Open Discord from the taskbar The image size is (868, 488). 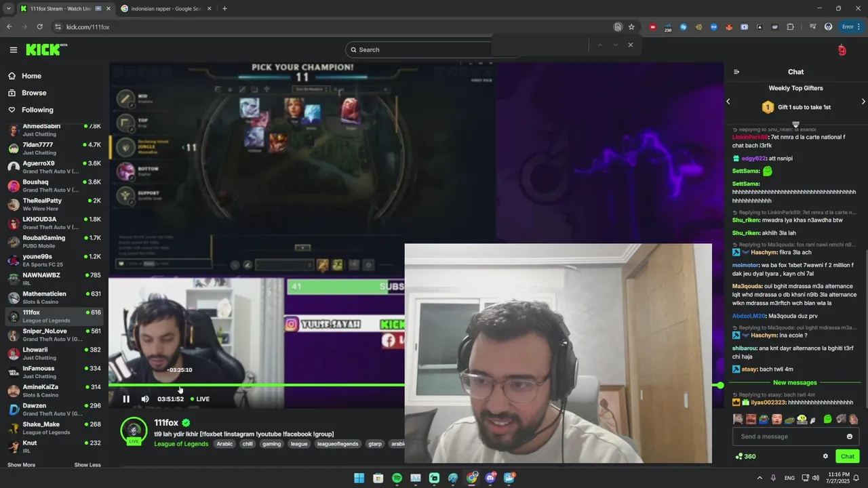click(x=490, y=478)
